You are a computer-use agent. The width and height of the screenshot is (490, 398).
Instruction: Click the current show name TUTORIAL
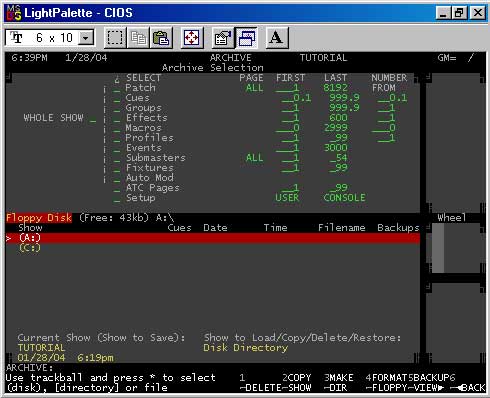pyautogui.click(x=41, y=348)
